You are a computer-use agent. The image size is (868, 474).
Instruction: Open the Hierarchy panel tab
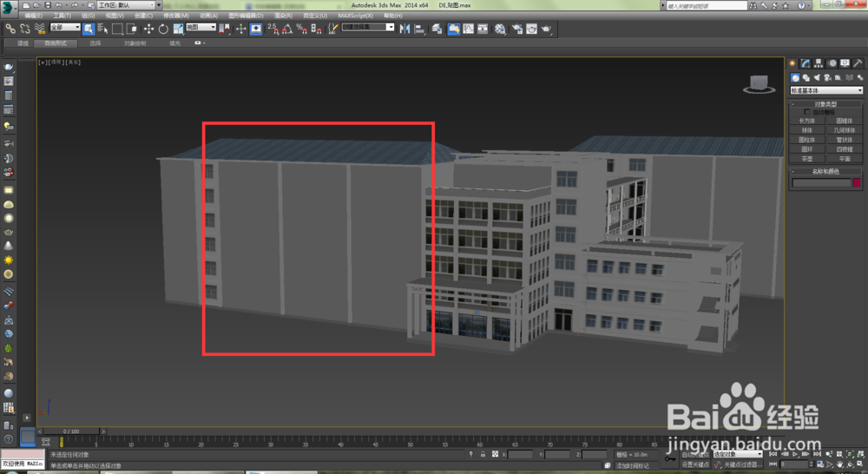click(x=819, y=63)
